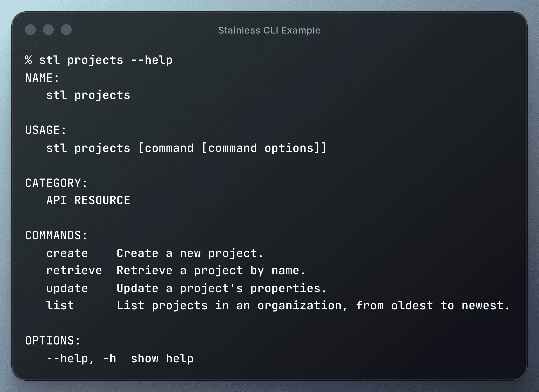Click the 'retrieve' command name
Screen dimensions: 539x392
74,271
